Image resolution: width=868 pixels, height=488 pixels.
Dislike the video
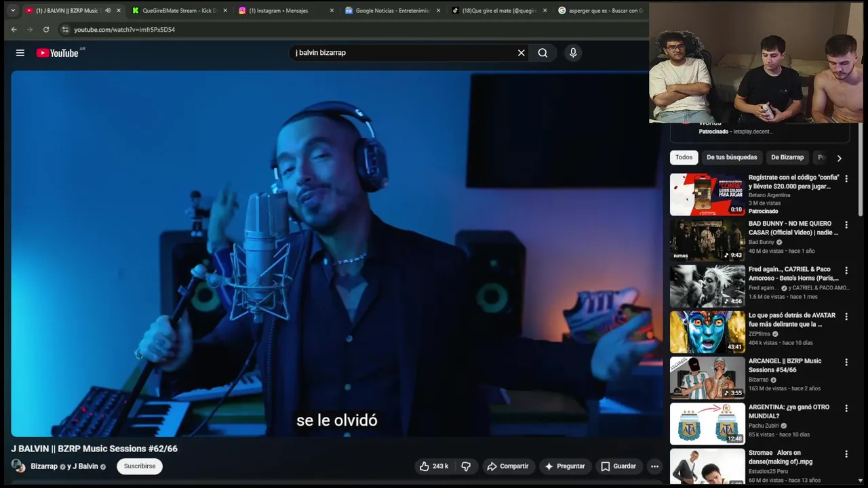[x=466, y=466]
